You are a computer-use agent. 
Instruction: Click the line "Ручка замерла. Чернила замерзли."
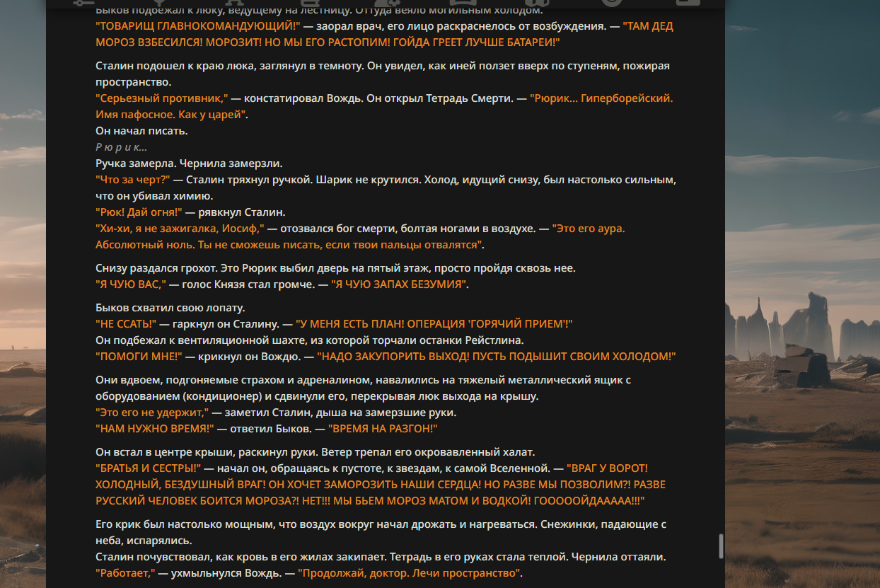tap(189, 163)
